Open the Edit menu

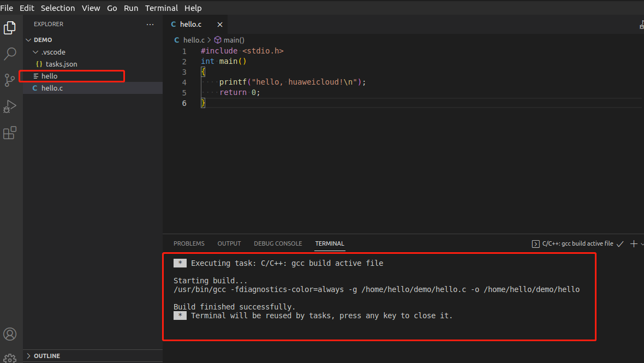[27, 8]
